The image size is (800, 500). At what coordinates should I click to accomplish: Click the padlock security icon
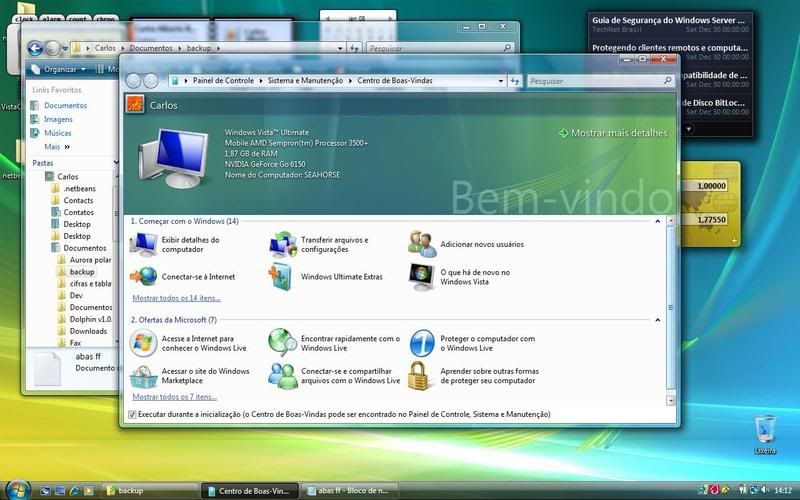click(x=422, y=376)
